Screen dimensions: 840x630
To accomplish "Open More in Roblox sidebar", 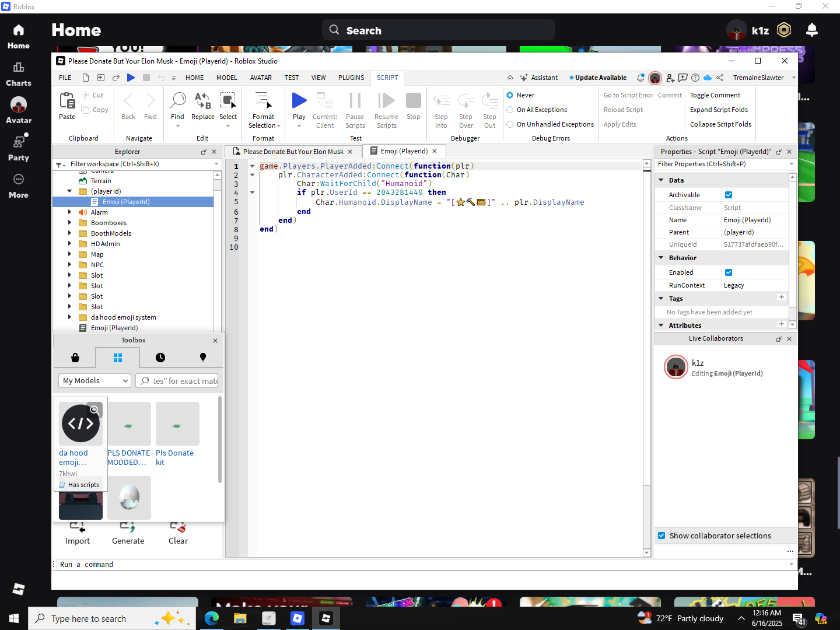I will (19, 186).
